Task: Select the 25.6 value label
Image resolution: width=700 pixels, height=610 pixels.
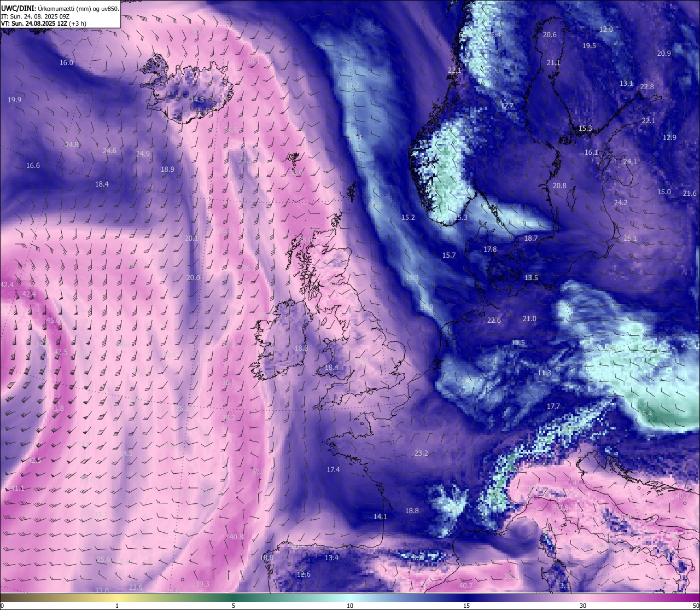Action: (103, 560)
